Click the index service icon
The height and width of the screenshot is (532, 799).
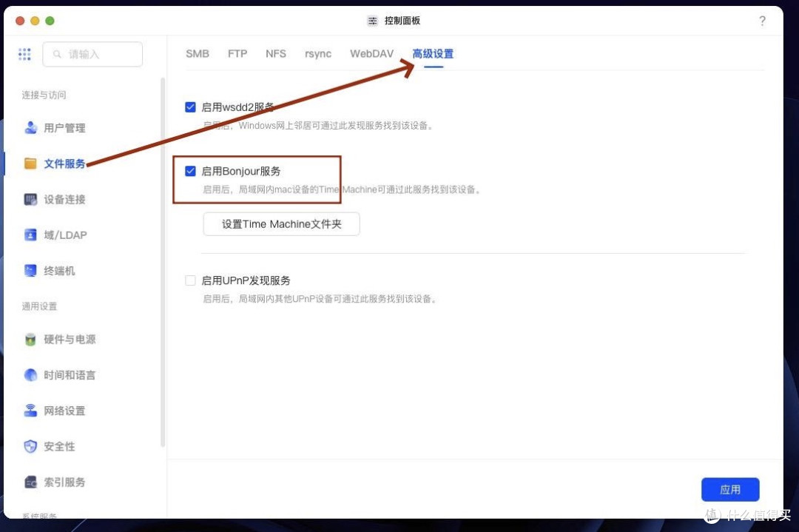click(x=30, y=482)
